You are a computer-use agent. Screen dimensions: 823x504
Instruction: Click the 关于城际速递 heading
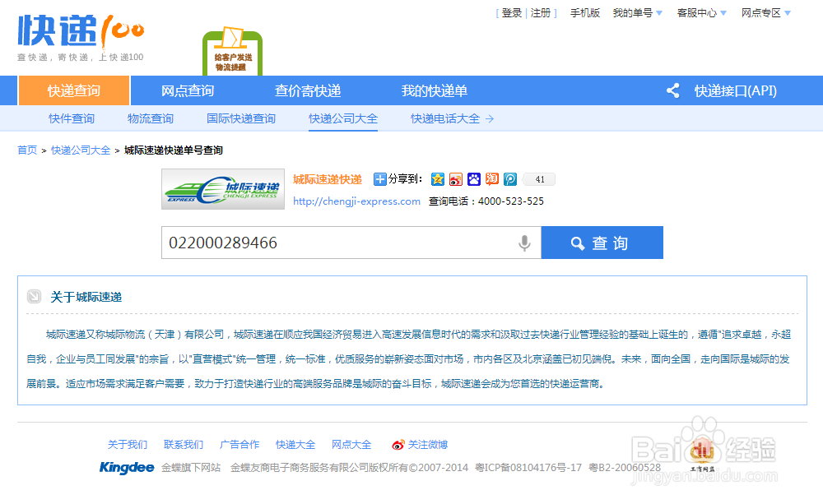tap(86, 298)
